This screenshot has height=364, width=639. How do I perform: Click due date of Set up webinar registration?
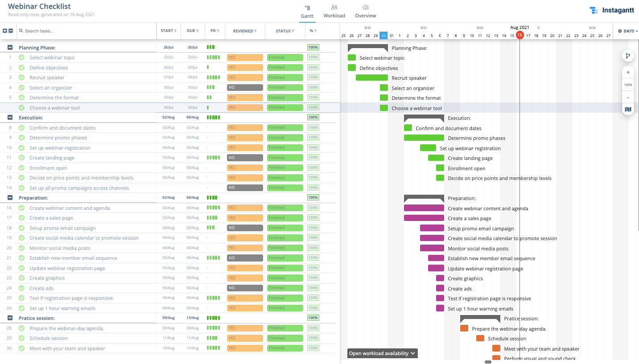tap(193, 147)
